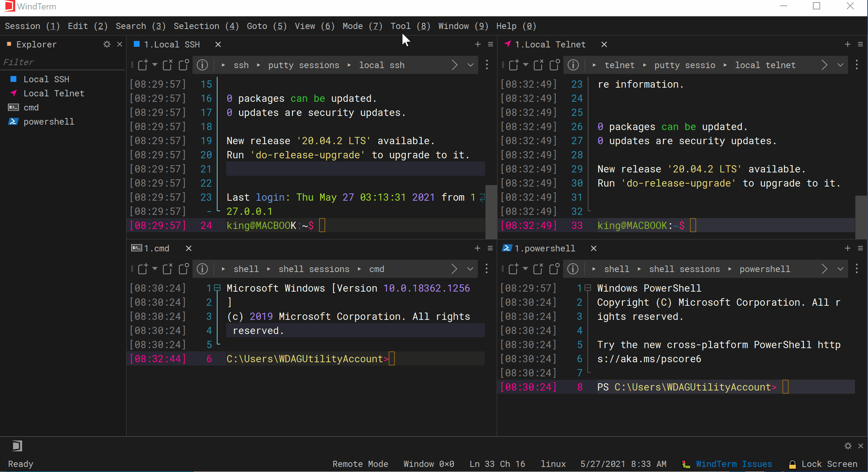Open the Tool menu
Image resolution: width=868 pixels, height=472 pixels.
tap(410, 26)
